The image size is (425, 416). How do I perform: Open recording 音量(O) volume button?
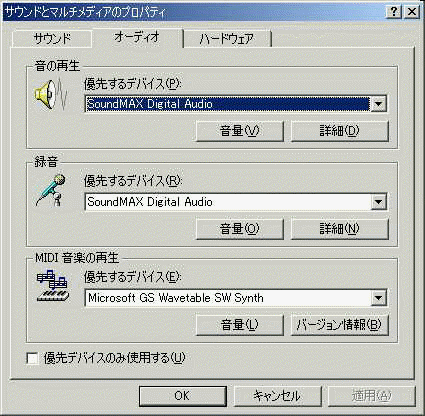point(240,229)
